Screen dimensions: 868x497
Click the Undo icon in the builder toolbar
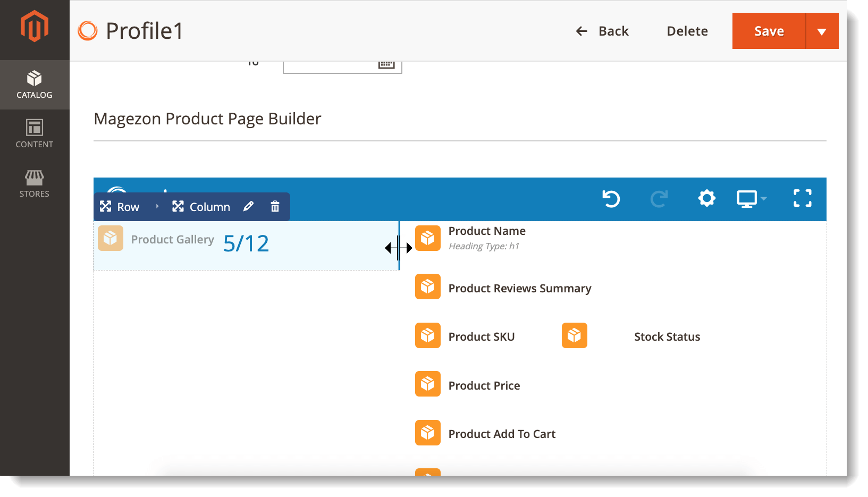click(611, 199)
